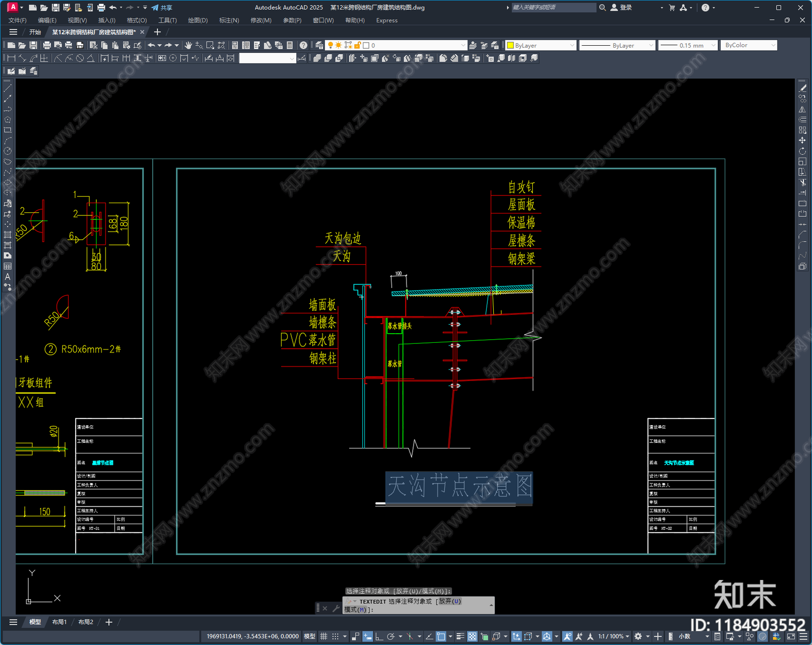This screenshot has height=645, width=812.
Task: Open the QuickCalc calculator icon
Action: [x=290, y=45]
